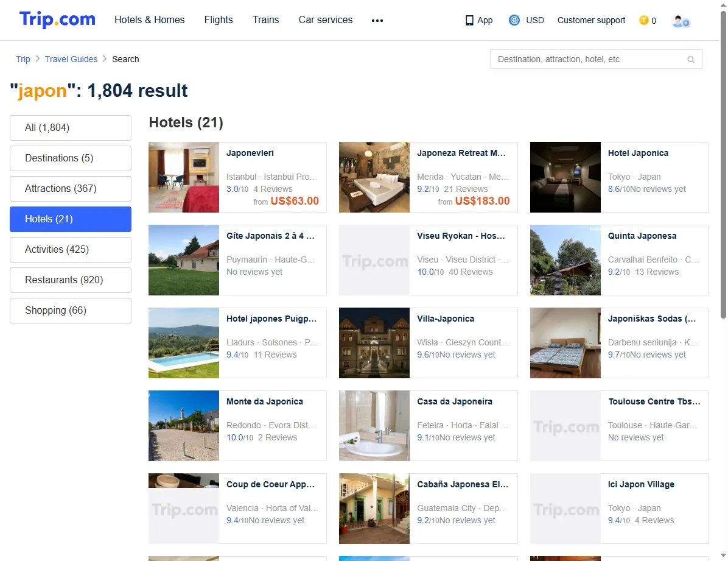Open the USD currency selector
The image size is (728, 561).
(x=535, y=21)
